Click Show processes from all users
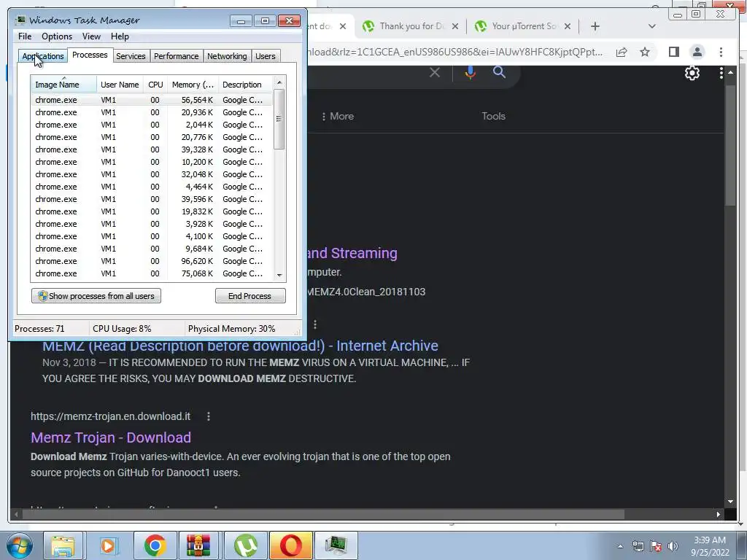 (x=96, y=296)
